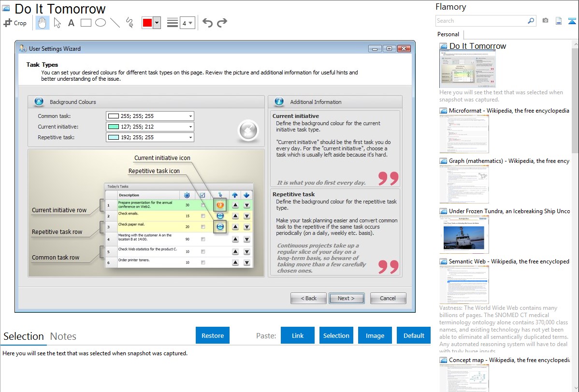Screen dimensions: 579x392
Task: Click the document icon beside camera
Action: (x=559, y=21)
